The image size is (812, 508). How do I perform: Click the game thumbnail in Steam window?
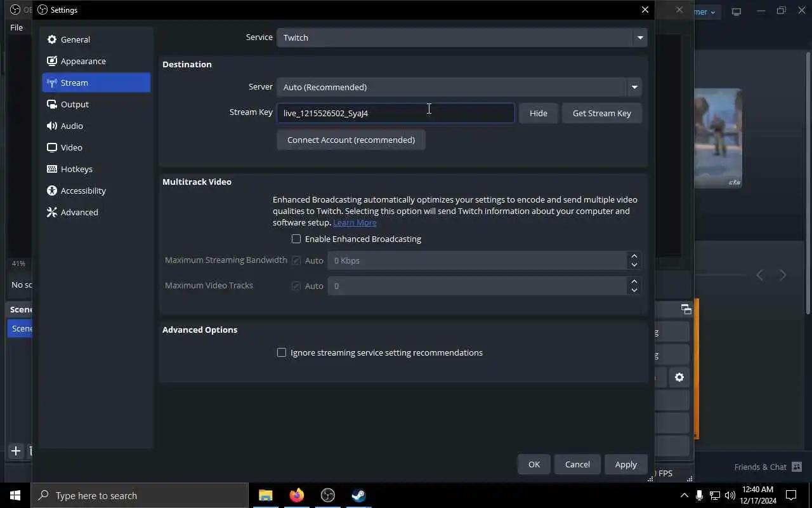[x=718, y=138]
